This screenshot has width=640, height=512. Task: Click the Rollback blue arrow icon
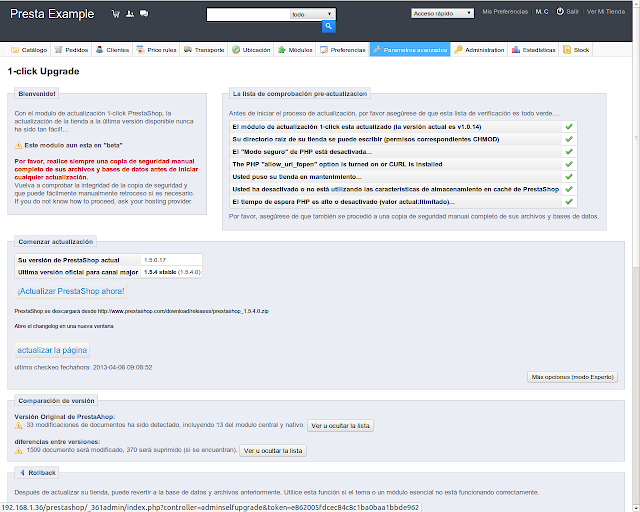click(x=22, y=472)
